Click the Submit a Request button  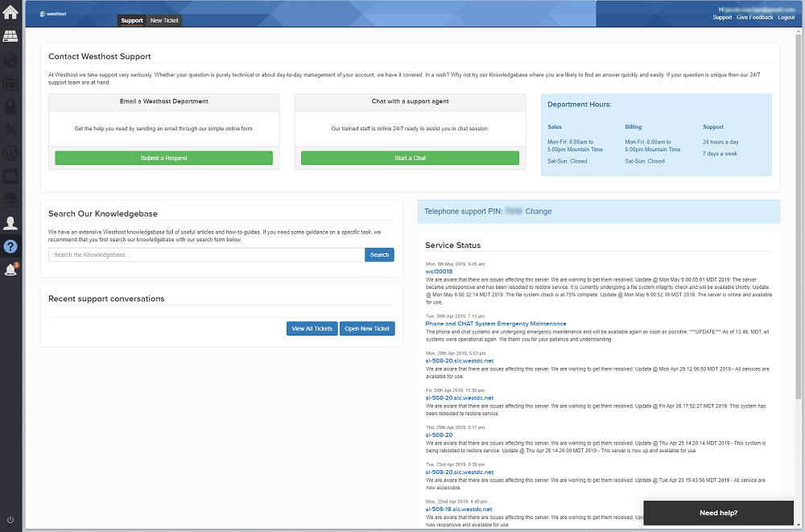click(x=163, y=159)
